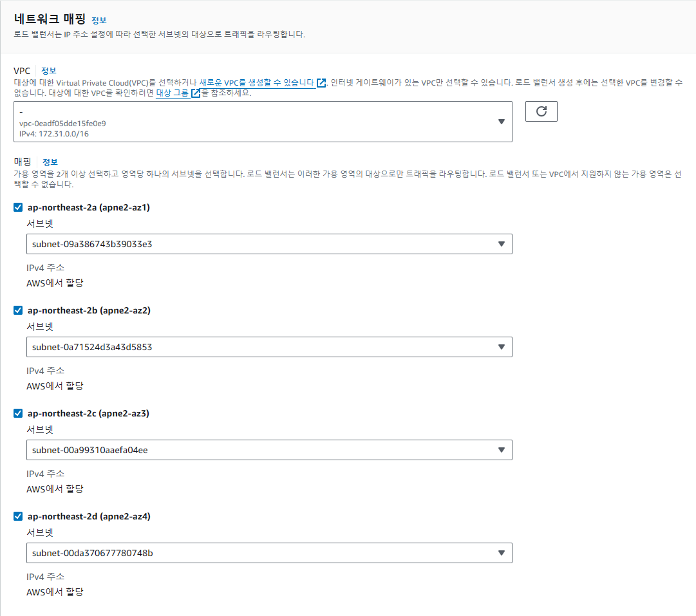The image size is (696, 616).
Task: Click external link icon next to 대상 그룹
Action: click(195, 93)
